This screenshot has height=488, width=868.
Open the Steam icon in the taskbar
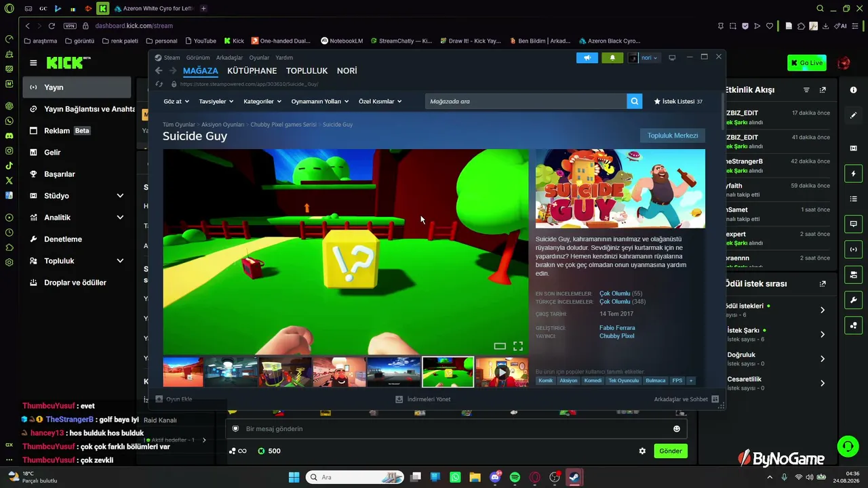pos(574,477)
